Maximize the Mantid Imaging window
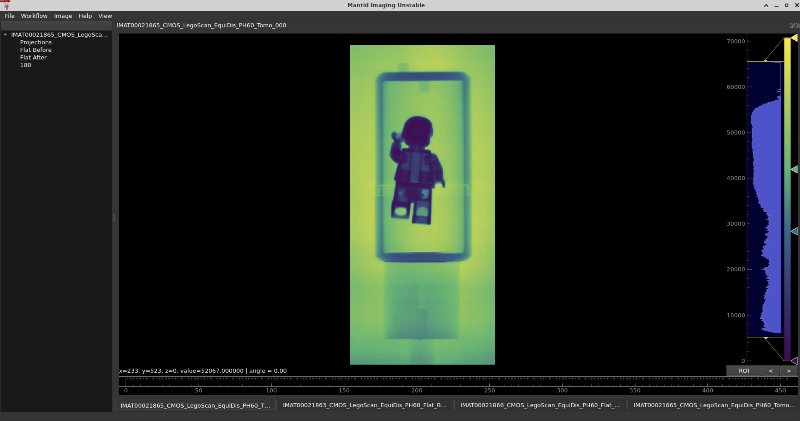This screenshot has width=800, height=421. 786,5
